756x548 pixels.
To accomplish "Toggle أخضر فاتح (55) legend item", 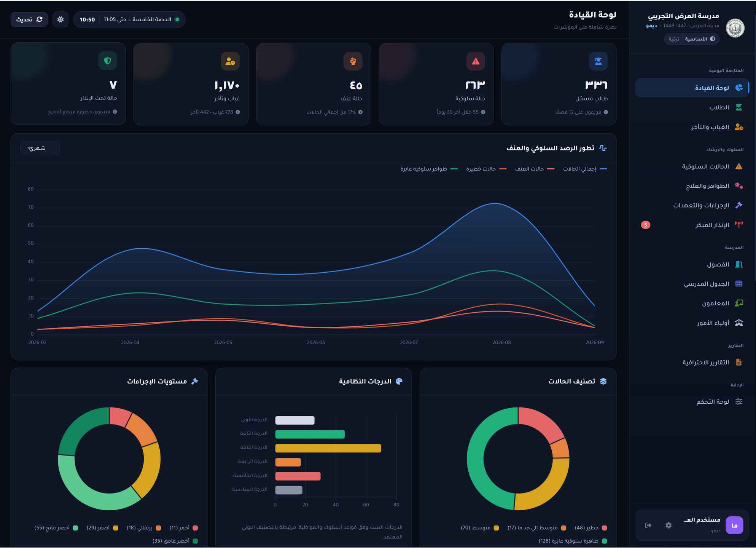I will tap(56, 528).
